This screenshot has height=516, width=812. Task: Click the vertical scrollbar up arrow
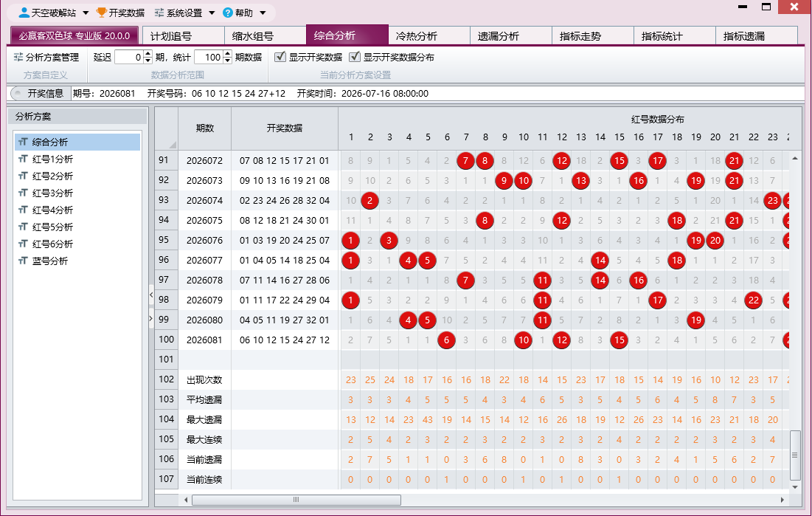tap(795, 158)
